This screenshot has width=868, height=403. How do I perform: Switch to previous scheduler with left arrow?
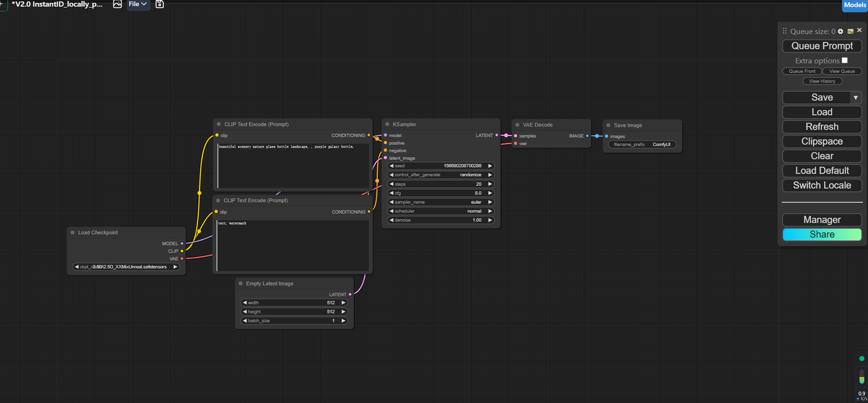click(392, 211)
